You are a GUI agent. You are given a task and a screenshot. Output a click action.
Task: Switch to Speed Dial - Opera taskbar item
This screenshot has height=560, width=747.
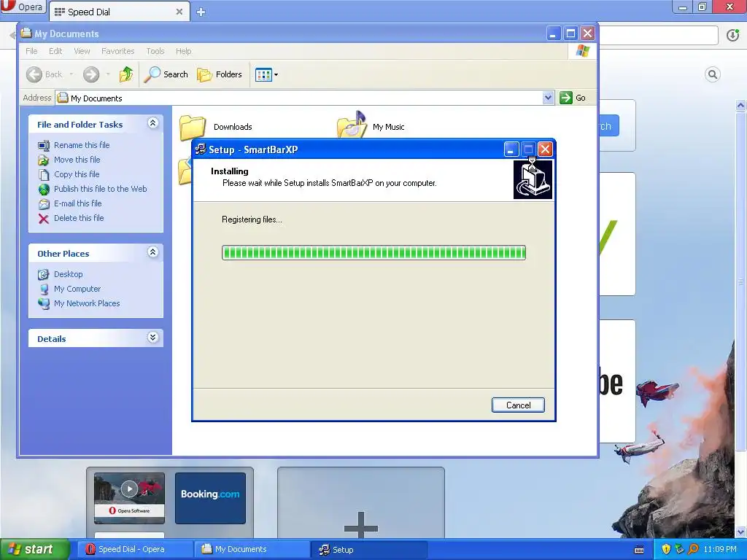[x=134, y=550]
